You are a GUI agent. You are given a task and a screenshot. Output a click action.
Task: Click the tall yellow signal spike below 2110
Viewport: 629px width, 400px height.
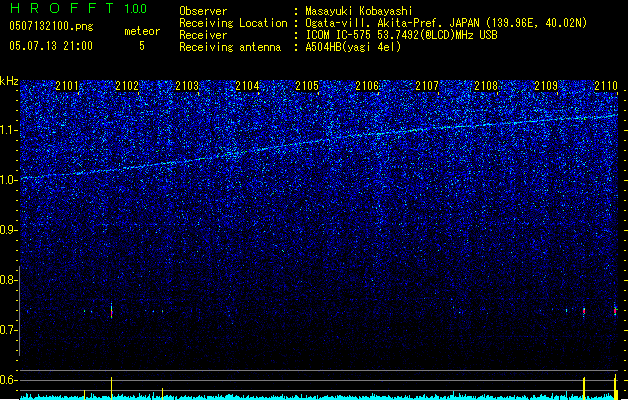pos(616,387)
